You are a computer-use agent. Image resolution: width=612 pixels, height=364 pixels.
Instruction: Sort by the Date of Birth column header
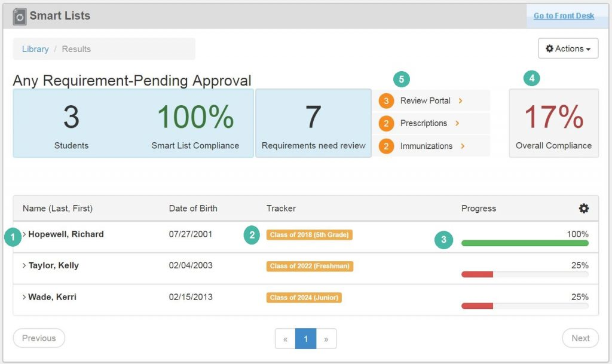coord(193,209)
